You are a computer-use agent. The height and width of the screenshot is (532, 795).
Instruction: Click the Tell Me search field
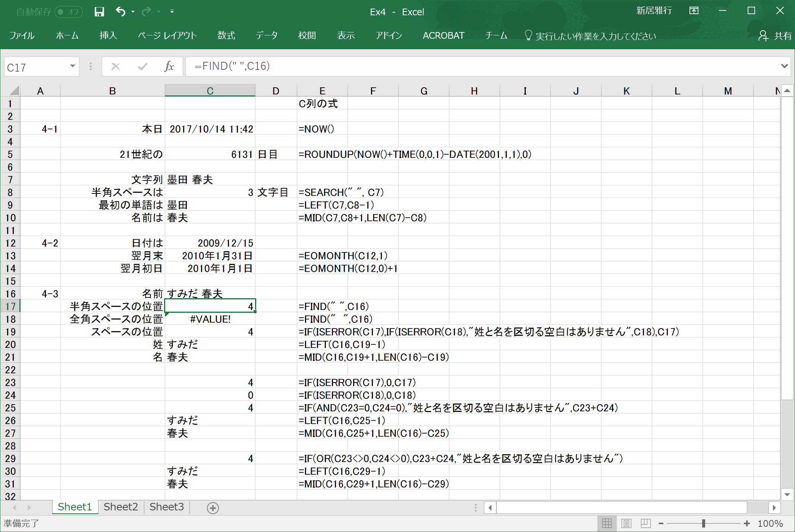[595, 36]
